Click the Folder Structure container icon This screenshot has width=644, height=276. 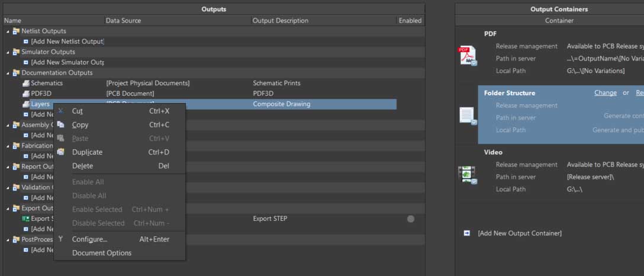pos(468,115)
